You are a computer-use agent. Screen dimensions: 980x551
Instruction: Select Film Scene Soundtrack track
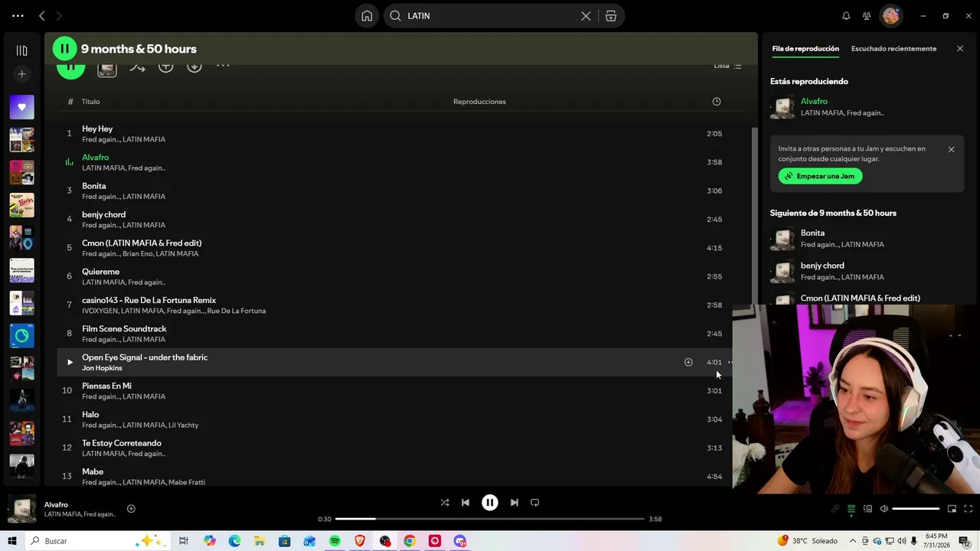click(x=124, y=329)
